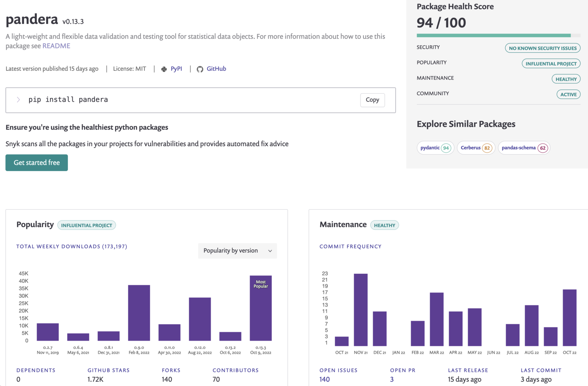This screenshot has width=588, height=386.
Task: Click the AUG 22 commit frequency bar
Action: (531, 325)
